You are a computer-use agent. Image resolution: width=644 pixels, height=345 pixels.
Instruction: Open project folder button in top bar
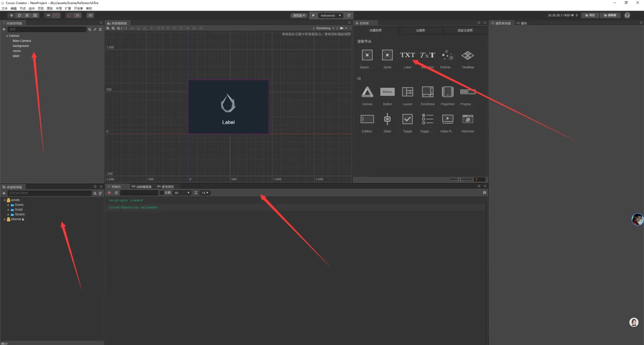[590, 15]
